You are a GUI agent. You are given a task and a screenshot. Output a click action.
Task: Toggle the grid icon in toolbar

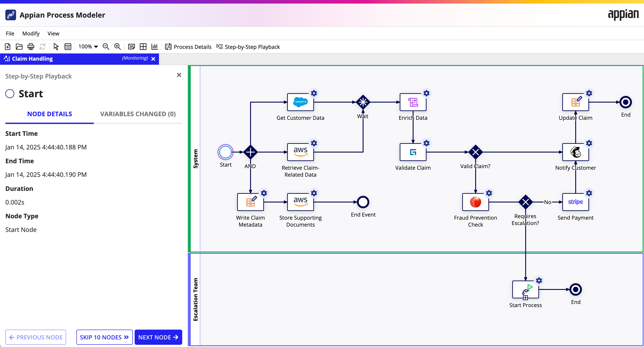click(143, 47)
